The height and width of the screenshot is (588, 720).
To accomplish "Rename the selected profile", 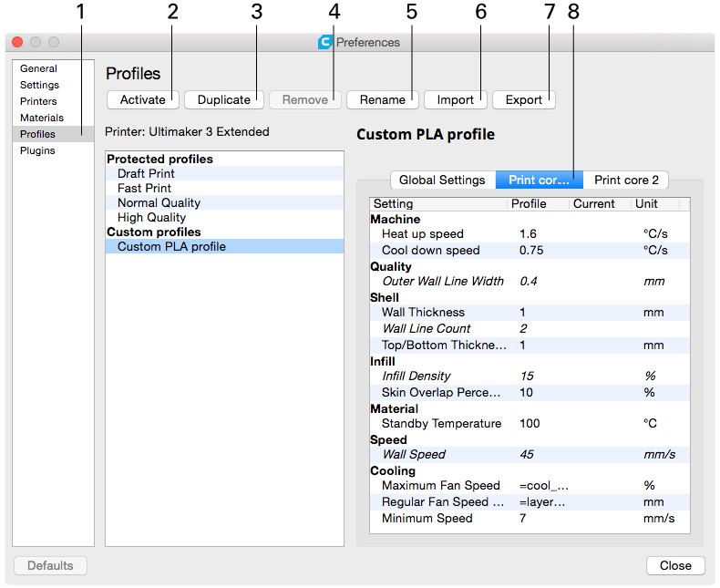I will pos(383,99).
